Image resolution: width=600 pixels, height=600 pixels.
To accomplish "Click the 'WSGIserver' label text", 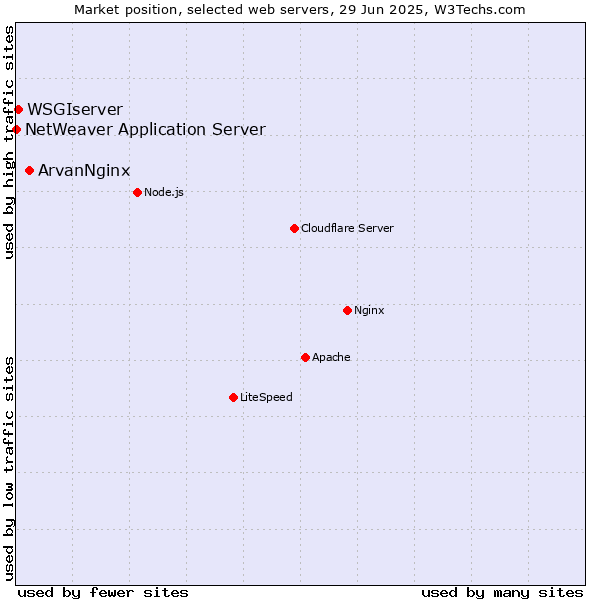I will click(75, 109).
